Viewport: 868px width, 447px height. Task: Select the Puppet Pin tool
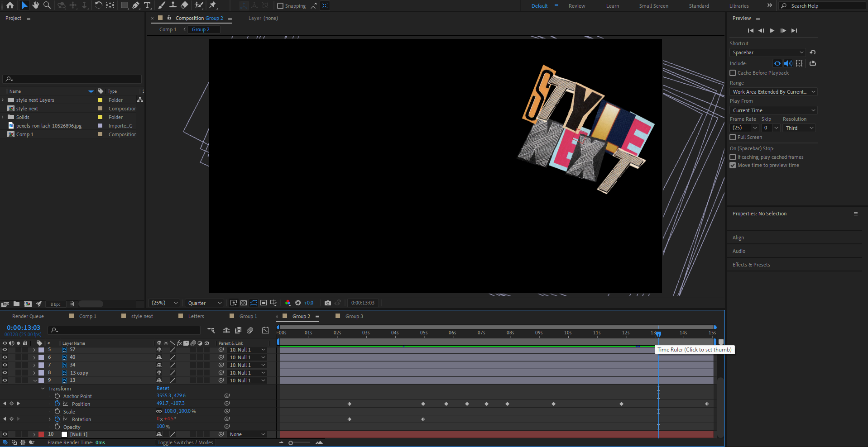tap(213, 5)
